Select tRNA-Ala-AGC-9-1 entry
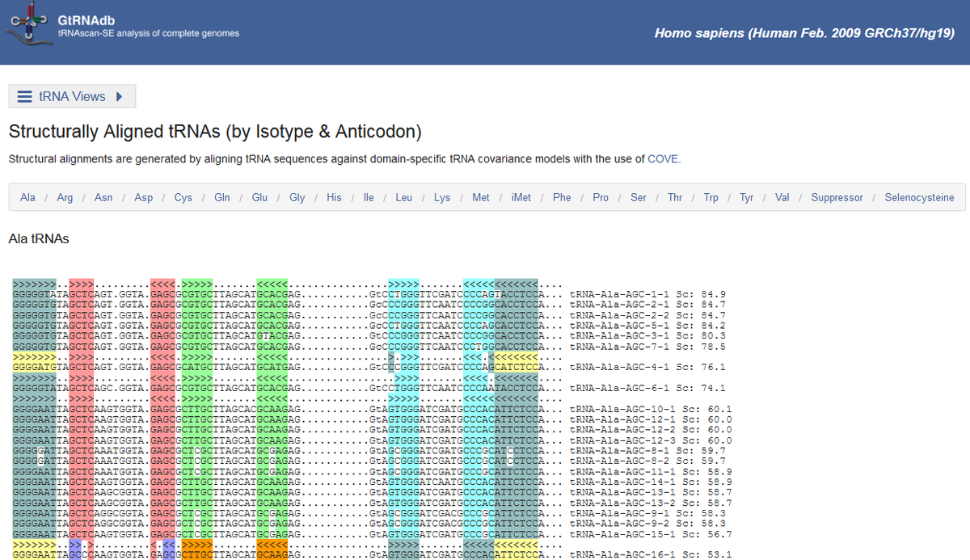The width and height of the screenshot is (970, 560). [x=620, y=513]
